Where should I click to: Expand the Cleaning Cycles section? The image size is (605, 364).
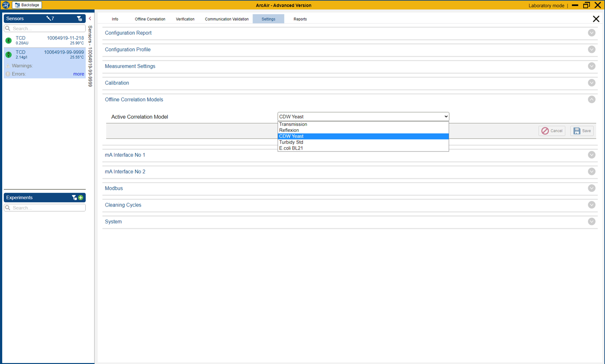[592, 205]
